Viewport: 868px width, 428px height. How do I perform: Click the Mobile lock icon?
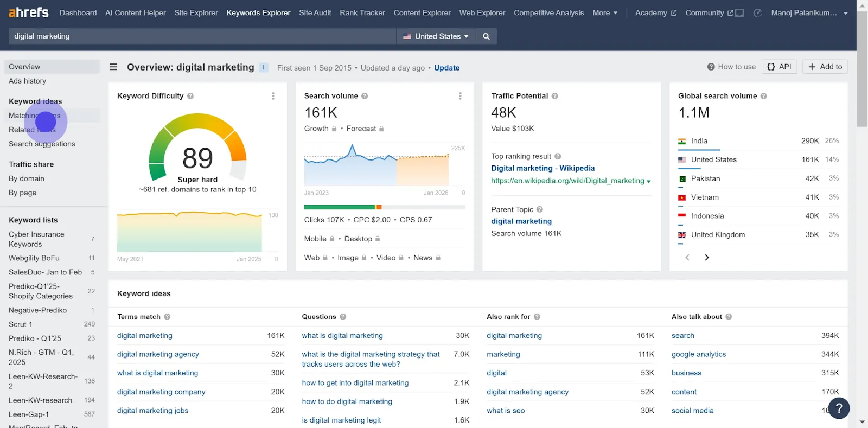(332, 239)
